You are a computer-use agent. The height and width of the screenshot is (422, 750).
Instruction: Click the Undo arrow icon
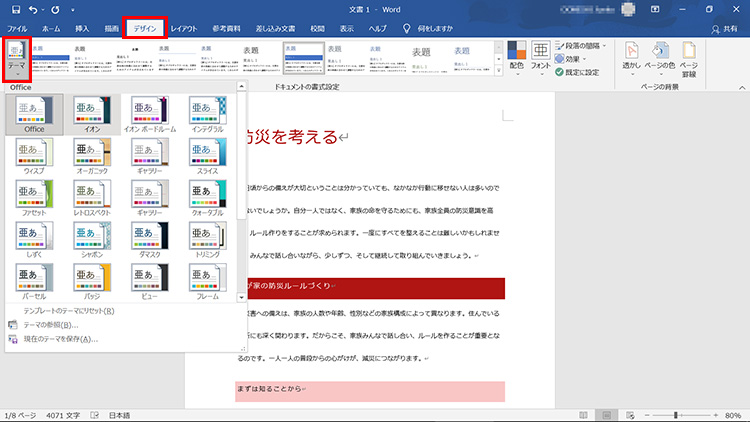pyautogui.click(x=34, y=9)
